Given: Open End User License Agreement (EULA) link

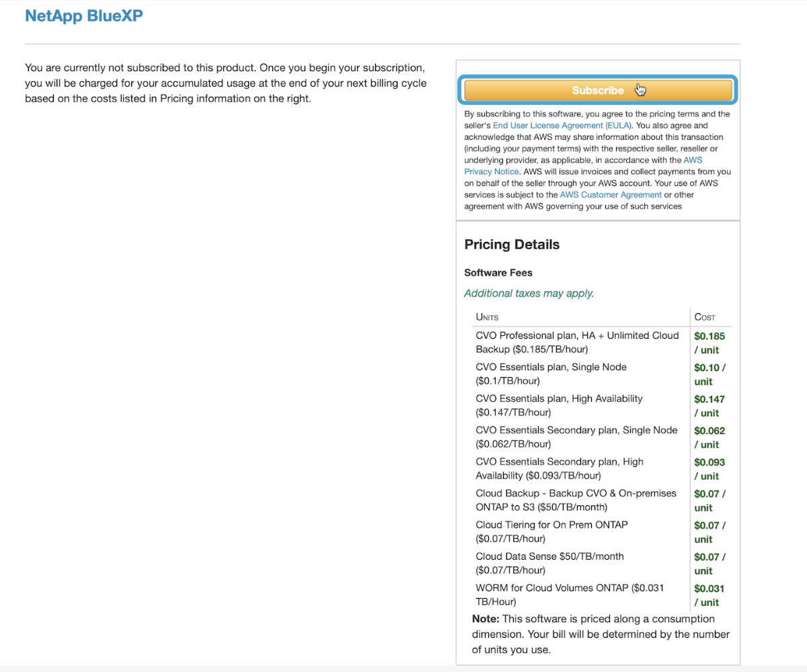Looking at the screenshot, I should (x=562, y=126).
